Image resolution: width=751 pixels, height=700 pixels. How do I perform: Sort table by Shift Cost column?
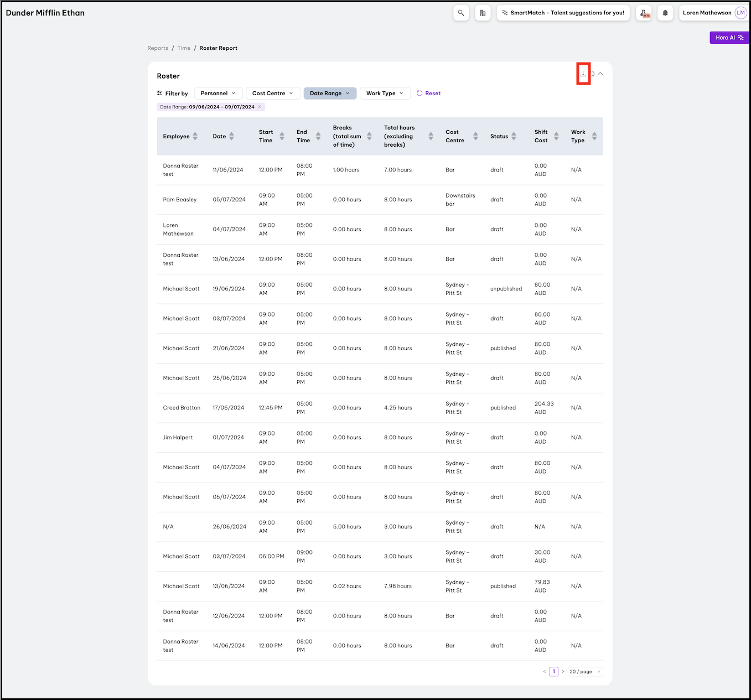pos(556,136)
